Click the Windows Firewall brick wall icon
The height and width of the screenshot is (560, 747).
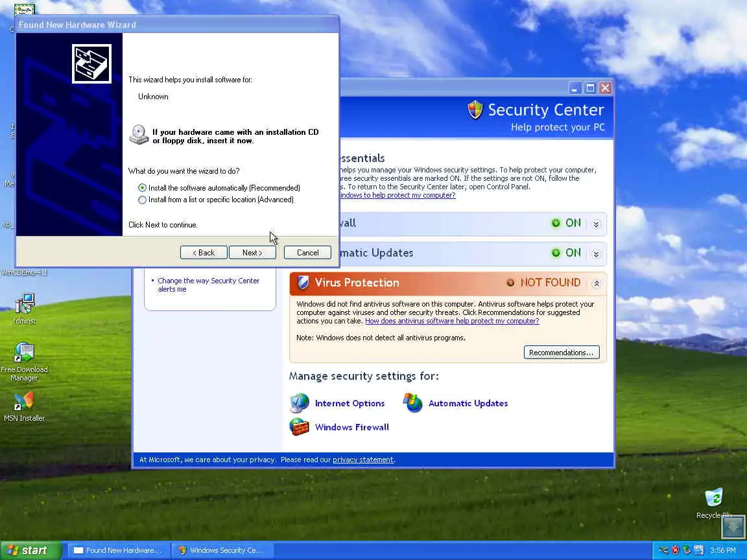pos(299,426)
